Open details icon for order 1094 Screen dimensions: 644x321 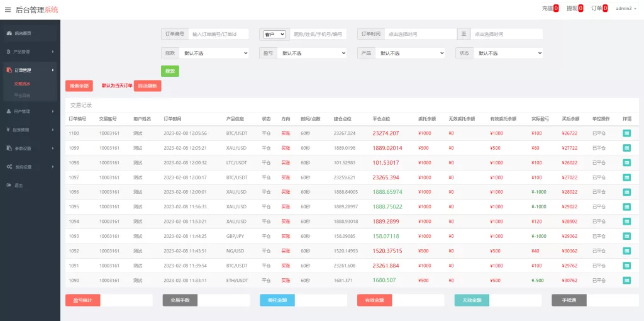coord(627,222)
